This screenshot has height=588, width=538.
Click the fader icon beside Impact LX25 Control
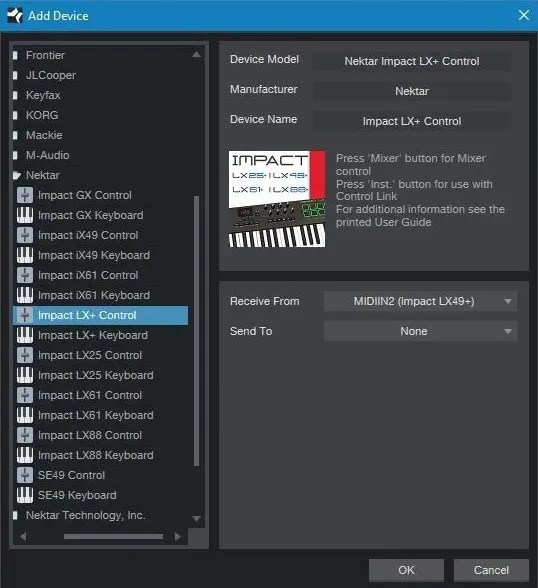coord(25,355)
